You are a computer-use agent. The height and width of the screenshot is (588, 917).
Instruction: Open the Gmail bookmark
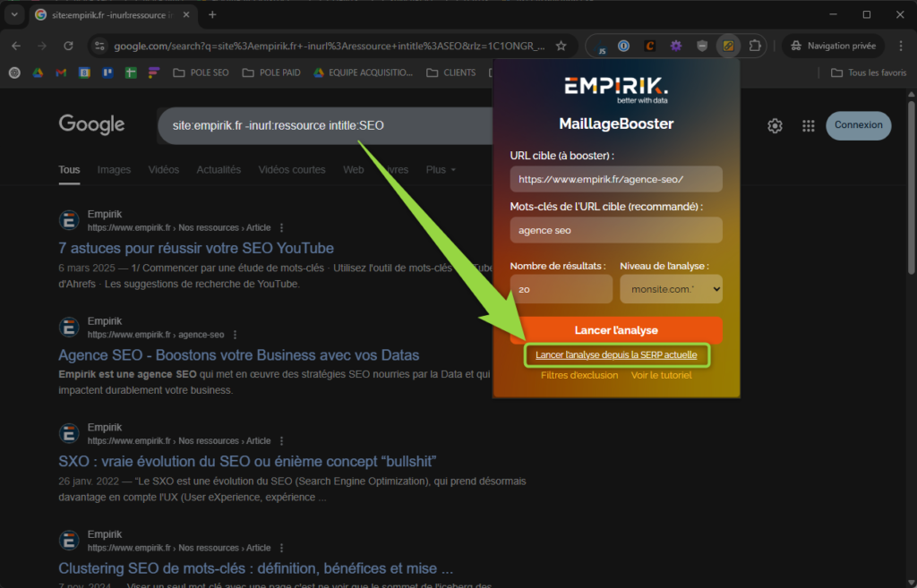tap(61, 72)
